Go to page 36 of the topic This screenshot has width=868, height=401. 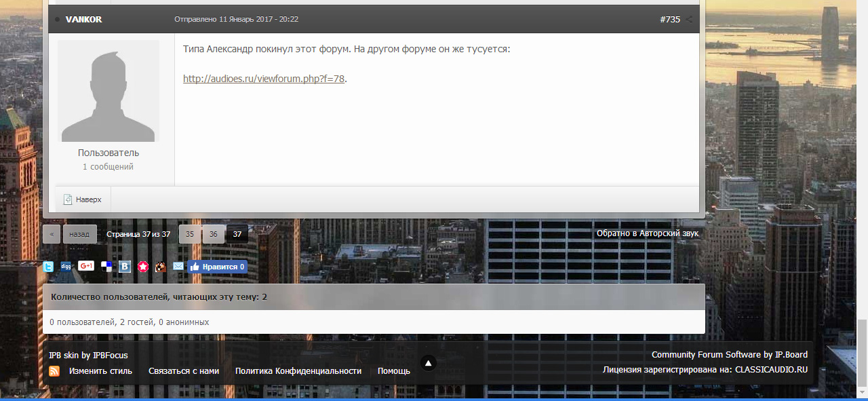pyautogui.click(x=213, y=234)
